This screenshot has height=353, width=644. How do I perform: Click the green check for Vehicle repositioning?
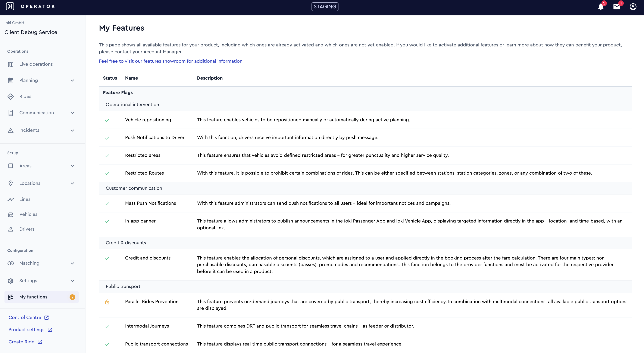click(x=107, y=120)
